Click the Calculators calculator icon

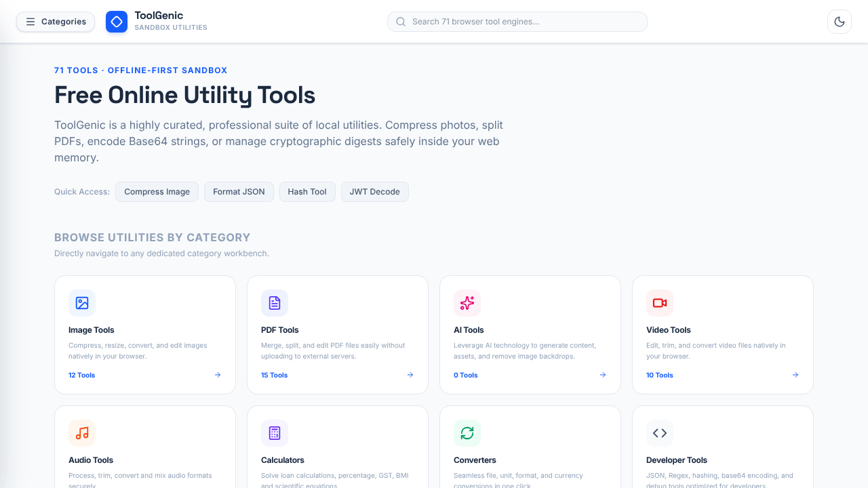(275, 433)
